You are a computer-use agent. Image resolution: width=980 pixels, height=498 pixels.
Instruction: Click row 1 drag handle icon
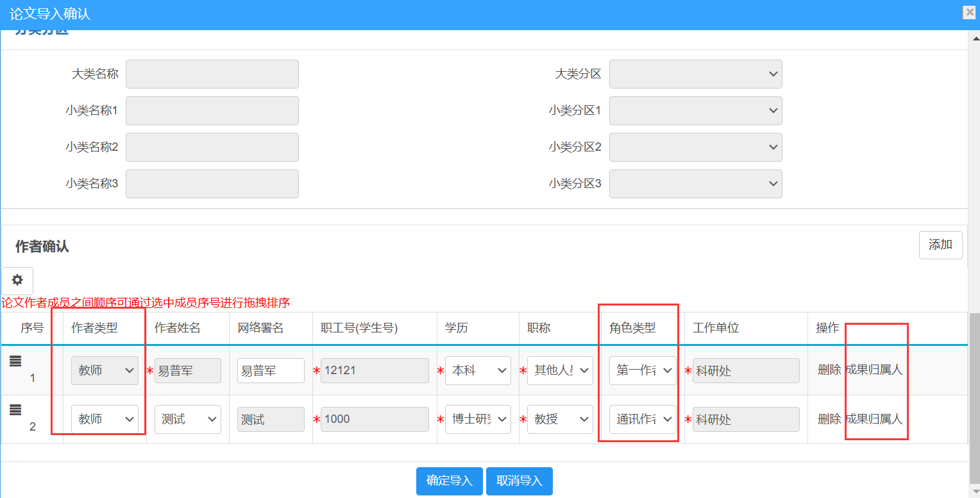point(15,361)
